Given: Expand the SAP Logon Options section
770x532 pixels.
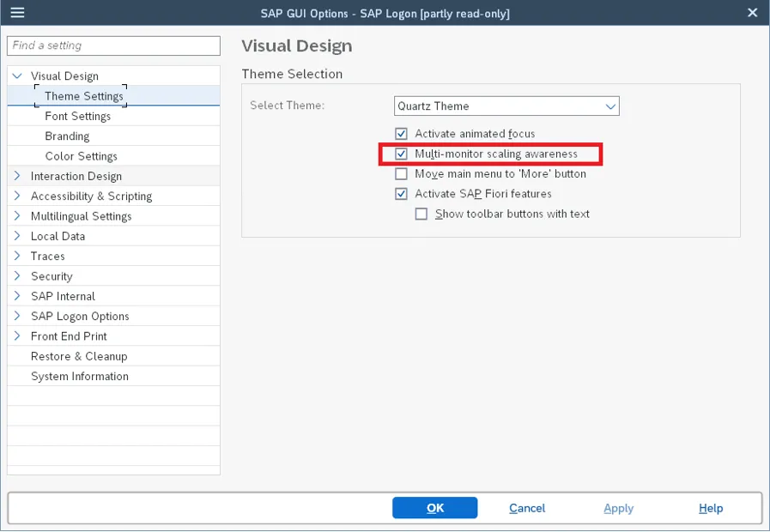Looking at the screenshot, I should (x=18, y=316).
